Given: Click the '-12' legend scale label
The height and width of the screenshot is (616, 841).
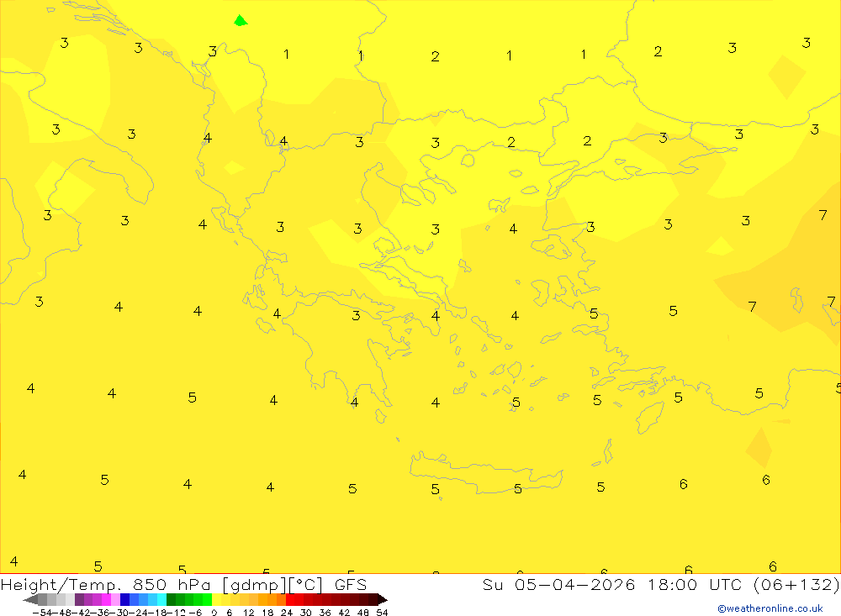Looking at the screenshot, I should coord(177,612).
